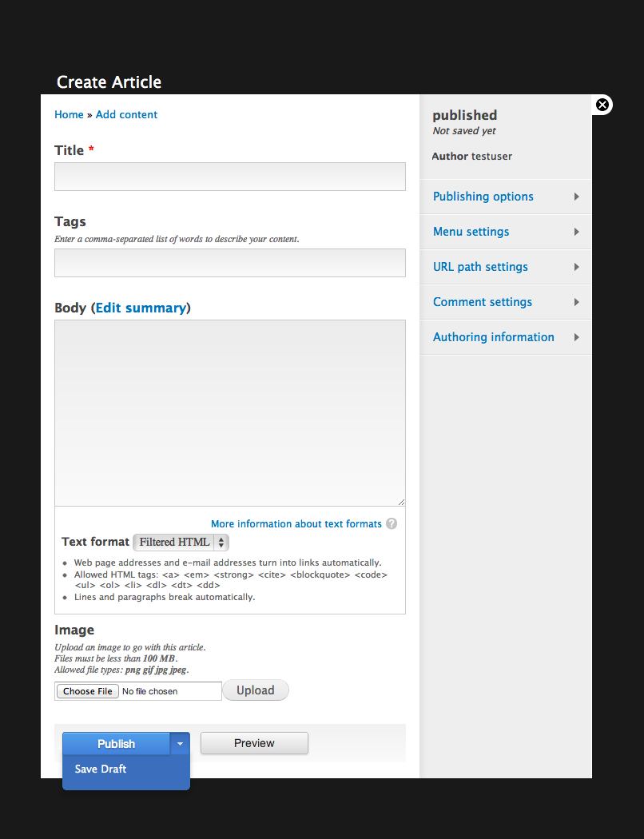Open the Comment settings section
Screen dimensions: 644x839
tap(482, 301)
